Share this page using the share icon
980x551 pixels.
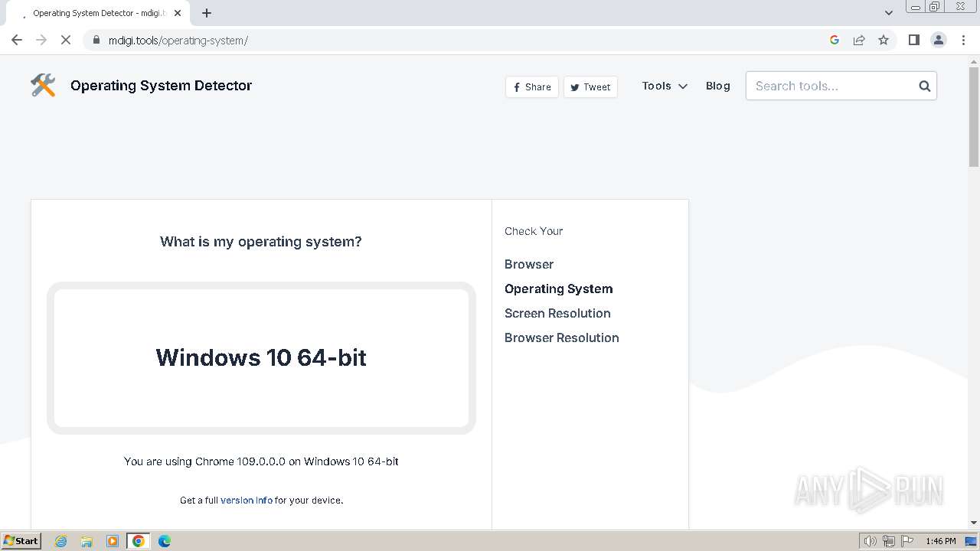(x=859, y=40)
